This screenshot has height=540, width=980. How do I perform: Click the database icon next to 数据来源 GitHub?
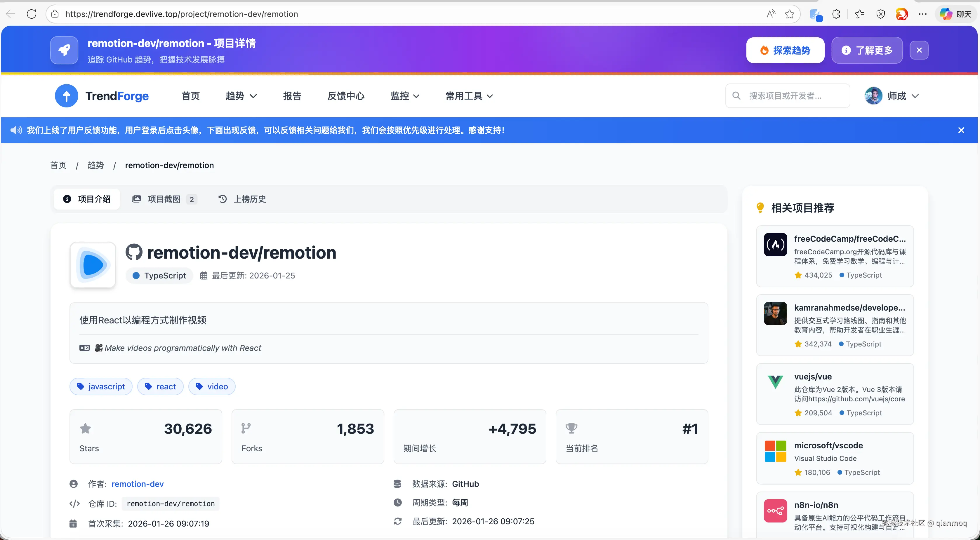pyautogui.click(x=397, y=484)
